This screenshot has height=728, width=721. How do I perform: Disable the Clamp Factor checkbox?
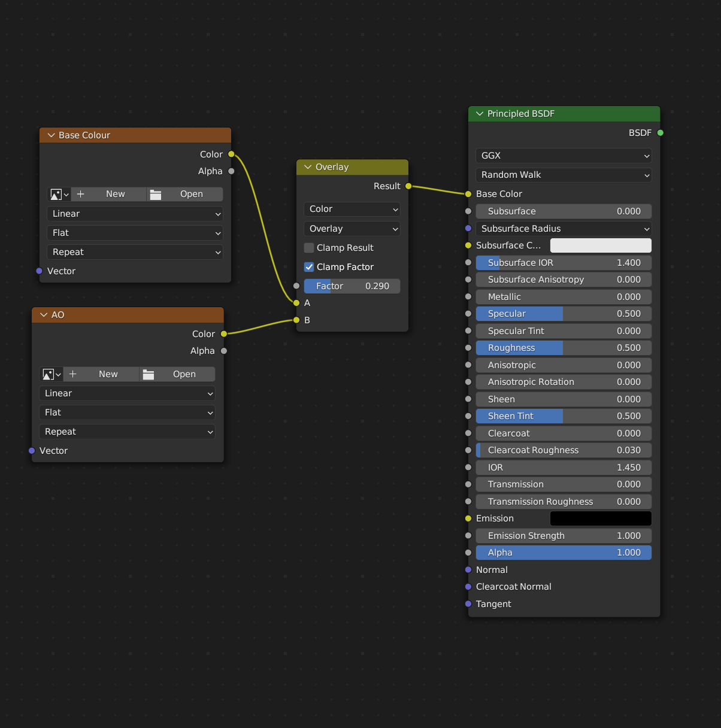308,266
